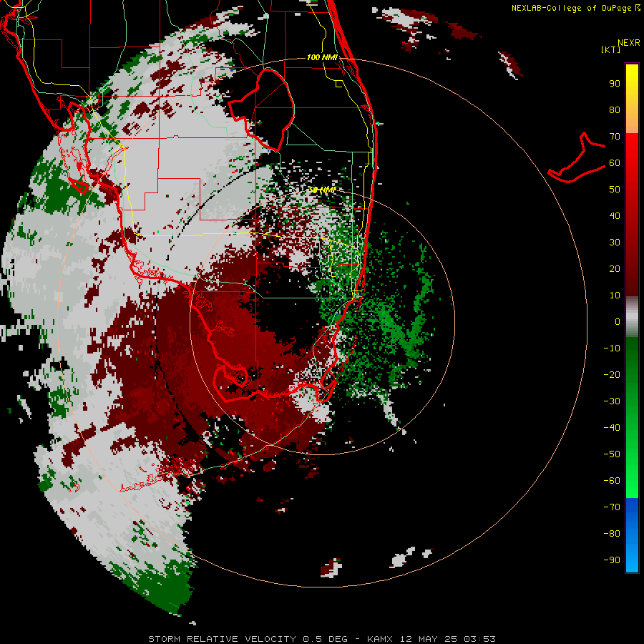This screenshot has height=644, width=644.
Task: Click the 70 label on the scale
Action: (615, 136)
